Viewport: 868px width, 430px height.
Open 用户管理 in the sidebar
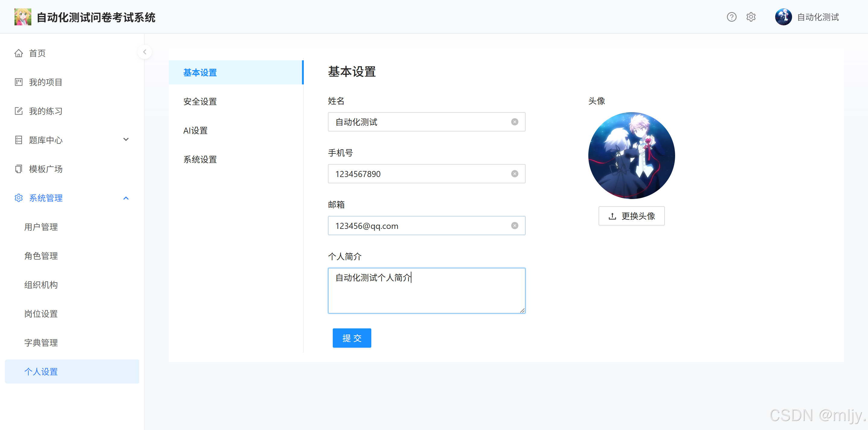tap(41, 227)
